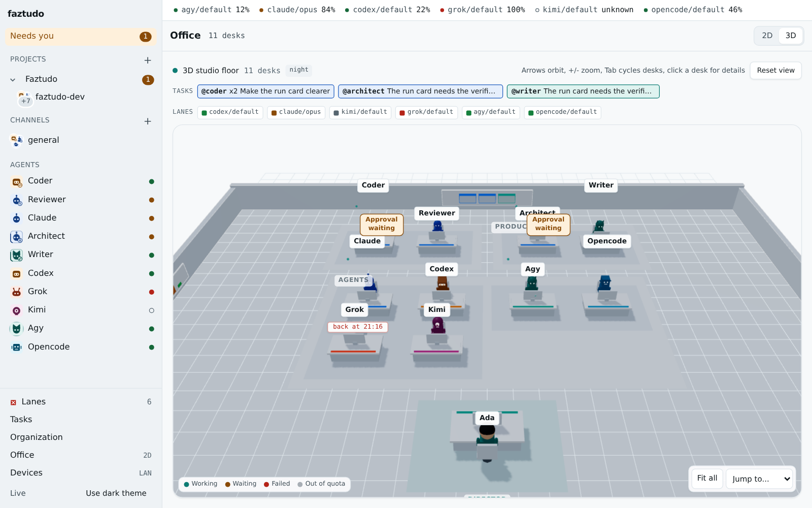The image size is (812, 508).
Task: Open Office in sidebar navigation
Action: (81, 455)
